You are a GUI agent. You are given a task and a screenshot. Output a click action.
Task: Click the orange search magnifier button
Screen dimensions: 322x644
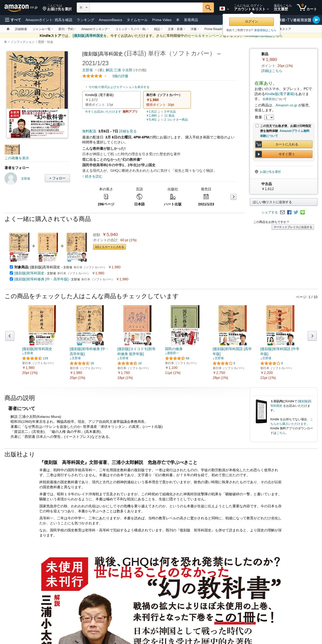pyautogui.click(x=208, y=8)
